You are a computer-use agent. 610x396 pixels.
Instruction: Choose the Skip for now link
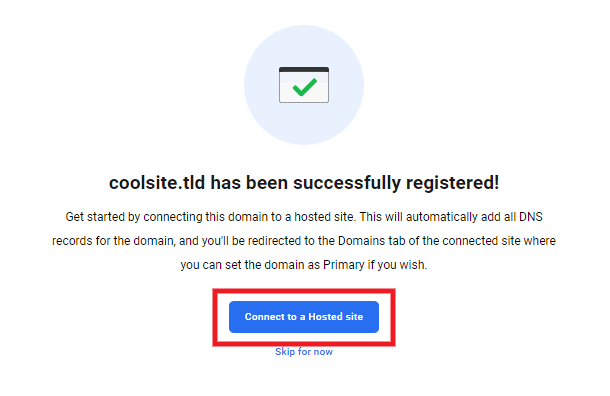[304, 352]
